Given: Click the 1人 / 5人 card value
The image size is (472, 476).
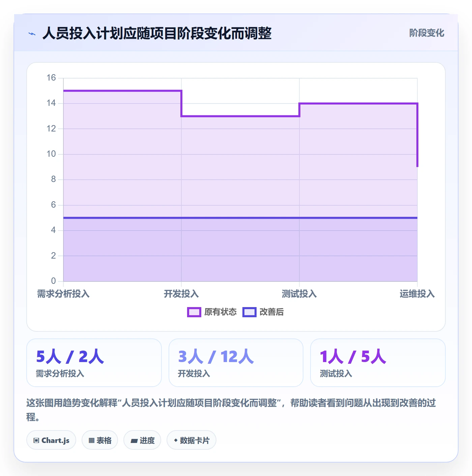Looking at the screenshot, I should pos(353,357).
